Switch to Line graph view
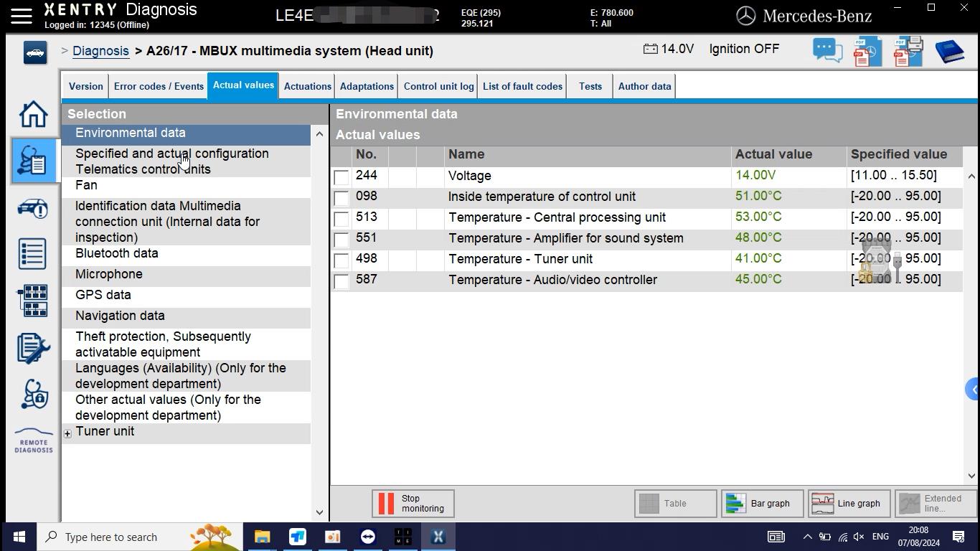Viewport: 980px width, 551px height. pos(849,504)
